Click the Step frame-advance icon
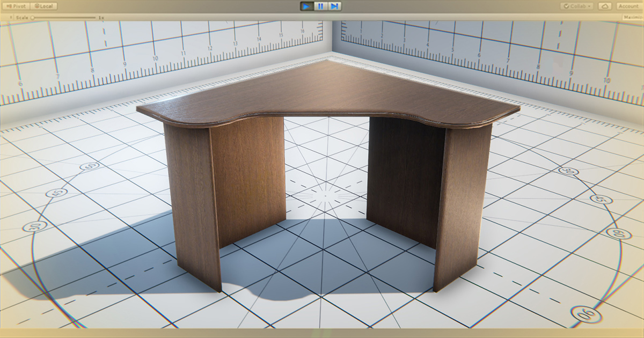The image size is (644, 338). [x=334, y=6]
